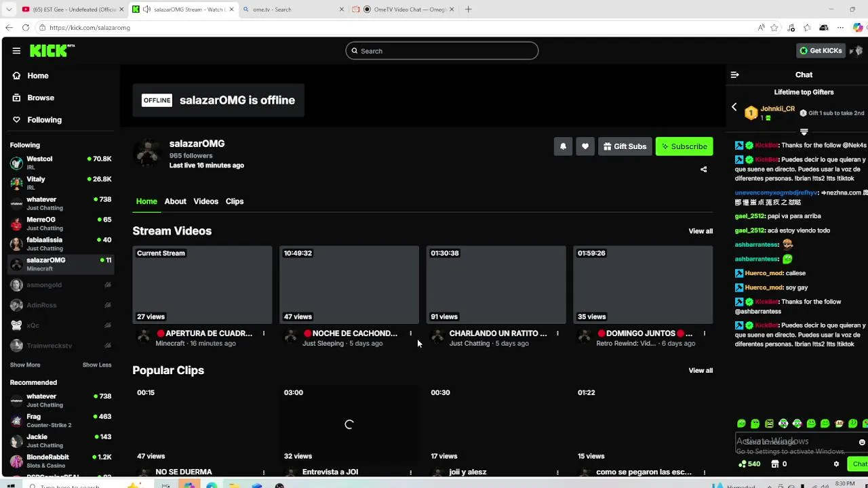Click Get KICKs button
This screenshot has height=488, width=868.
[x=821, y=51]
